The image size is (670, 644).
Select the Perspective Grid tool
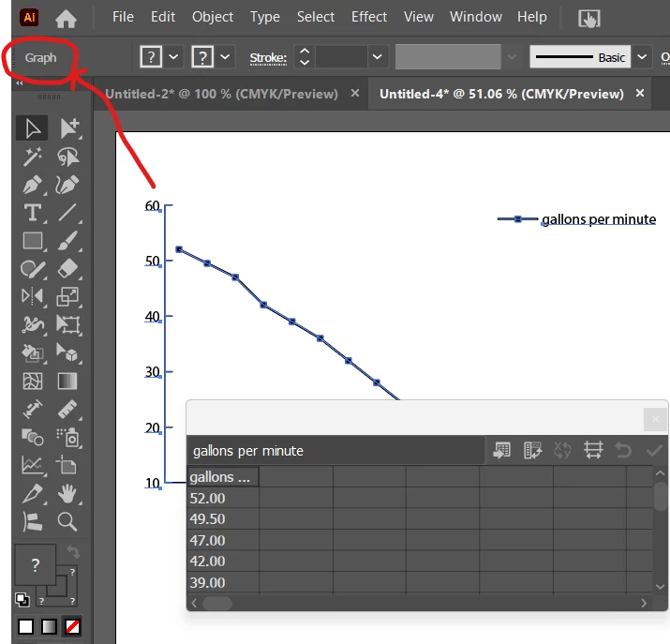[68, 353]
